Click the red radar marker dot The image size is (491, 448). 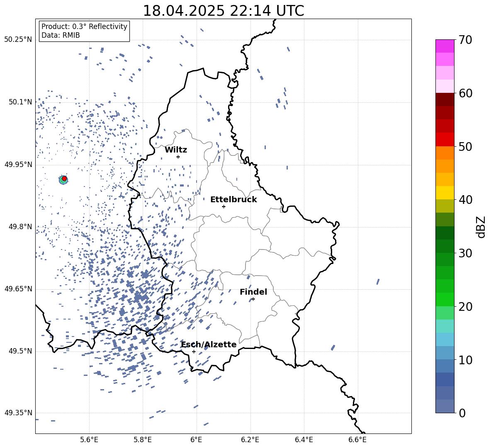[x=64, y=178]
